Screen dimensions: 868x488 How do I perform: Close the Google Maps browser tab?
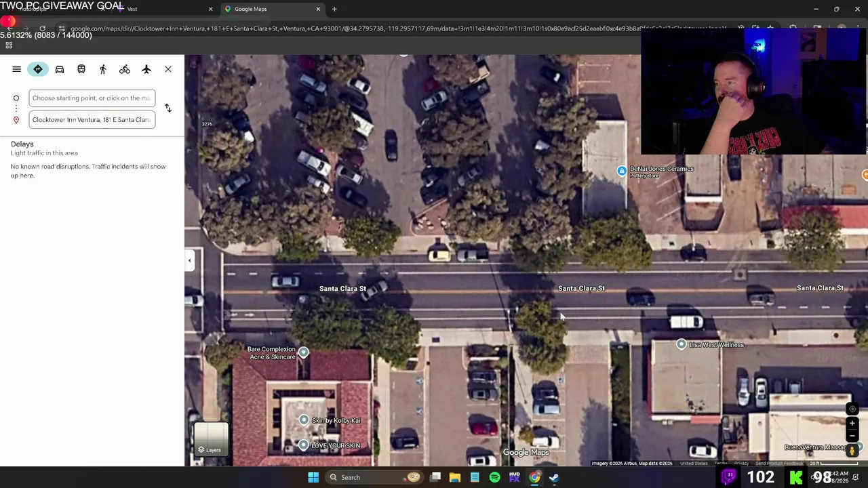coord(318,9)
